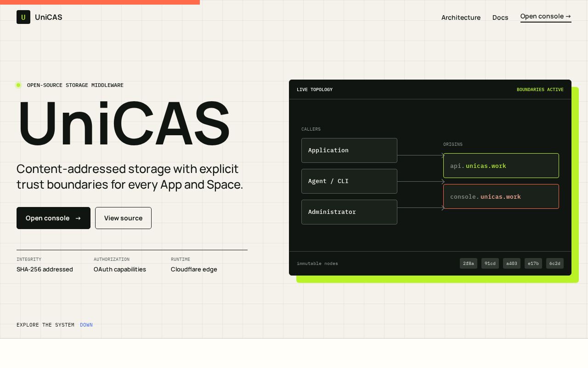Viewport: 588px width, 368px height.
Task: Click the '2f8a' node hash chip
Action: point(469,264)
